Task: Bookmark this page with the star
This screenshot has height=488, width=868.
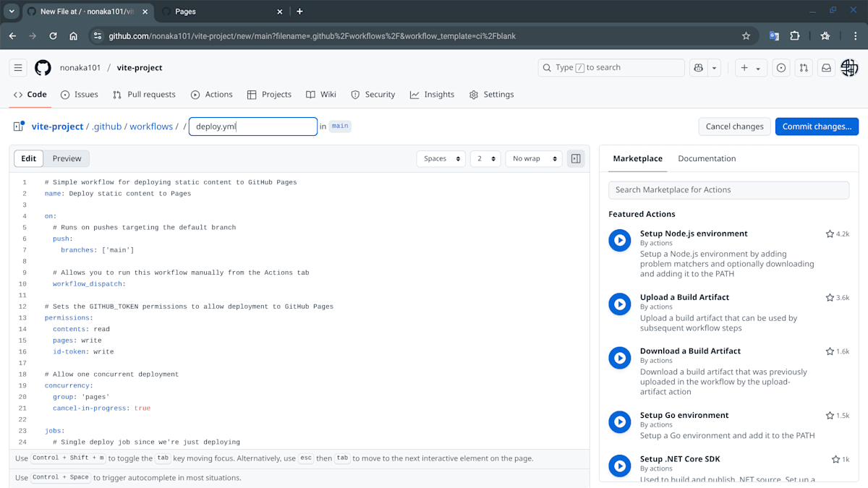Action: (x=746, y=35)
